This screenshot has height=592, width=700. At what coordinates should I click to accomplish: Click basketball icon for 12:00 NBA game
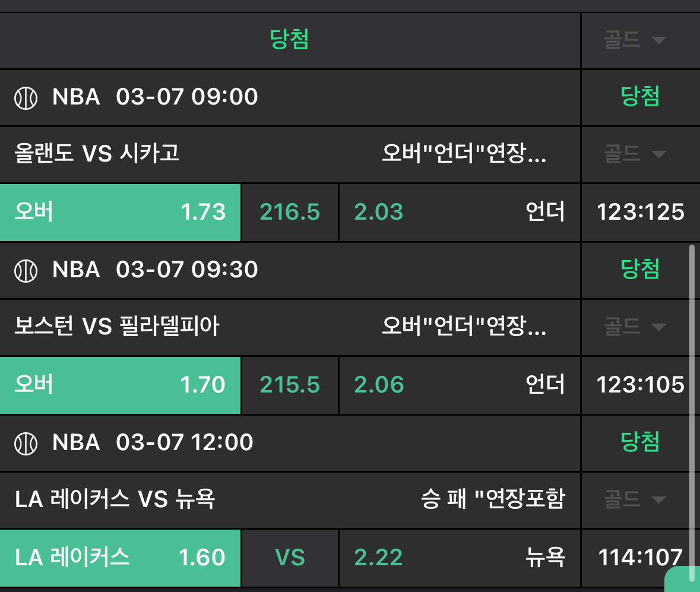tap(26, 443)
